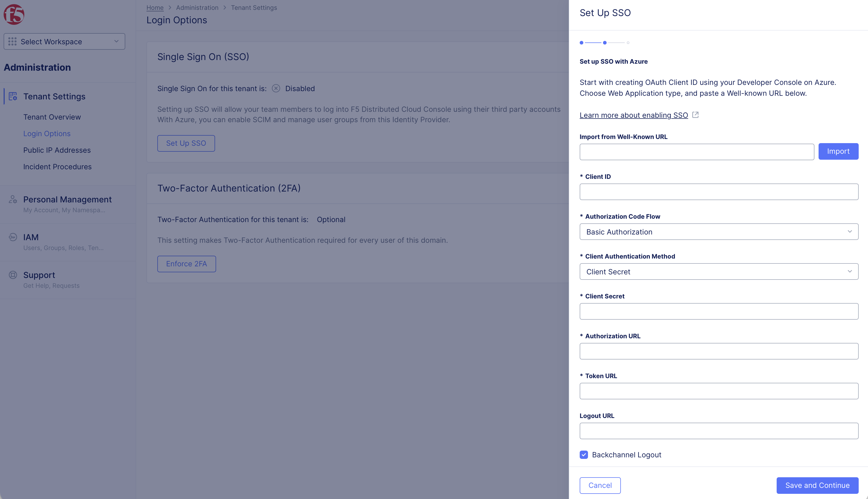Go to Tenant Overview
This screenshot has height=499, width=868.
(52, 117)
